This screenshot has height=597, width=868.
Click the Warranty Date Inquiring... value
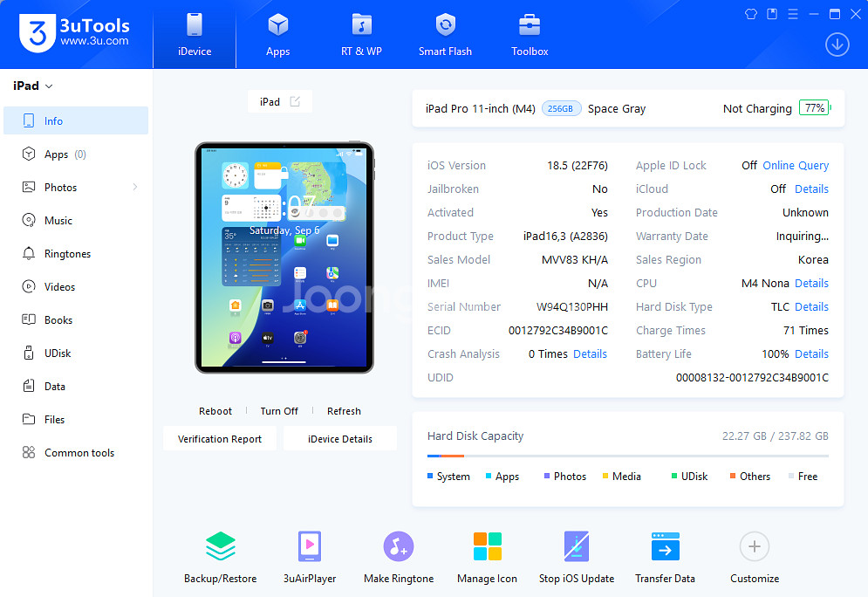[802, 236]
